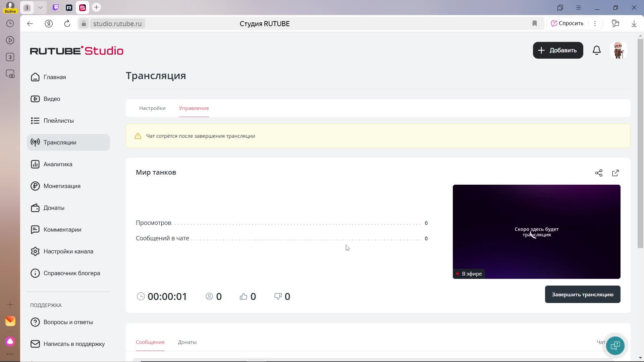The width and height of the screenshot is (644, 362).
Task: Click the page vertical scrollbar
Action: tap(641, 144)
